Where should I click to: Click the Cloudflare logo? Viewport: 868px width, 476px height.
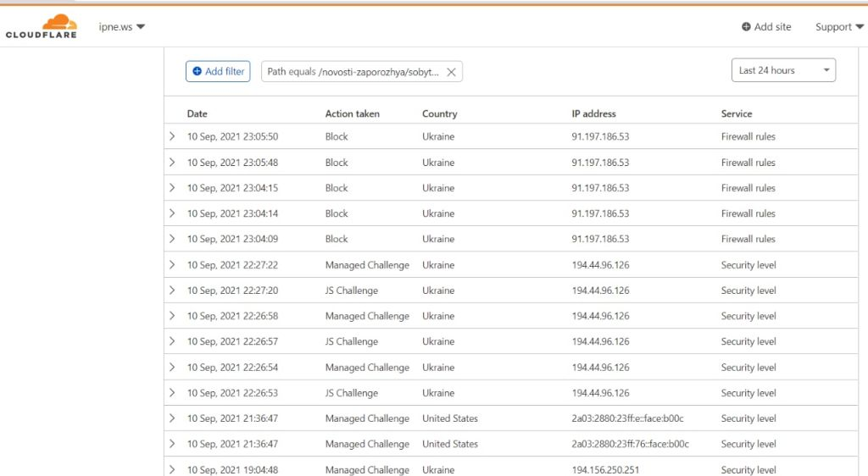click(41, 26)
